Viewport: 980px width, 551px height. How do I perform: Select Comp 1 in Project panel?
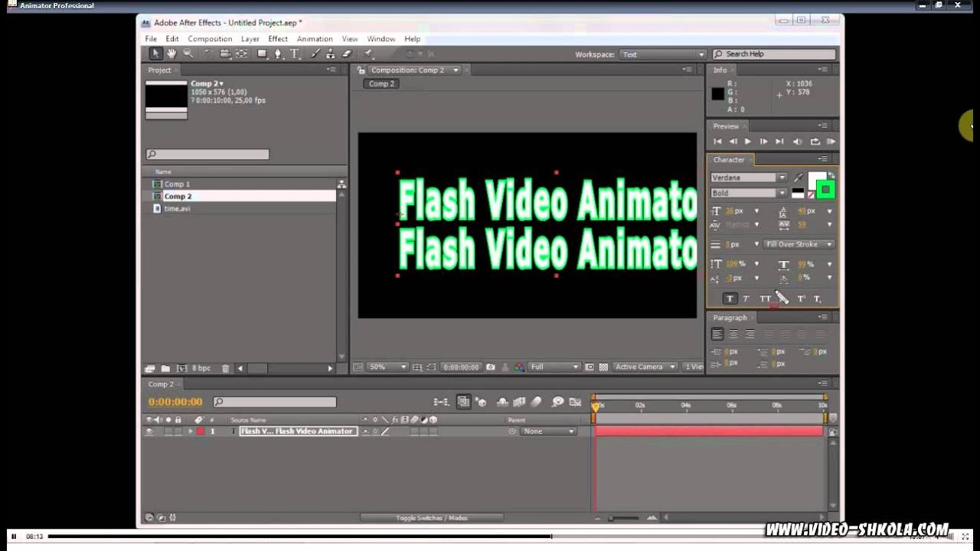(x=177, y=184)
